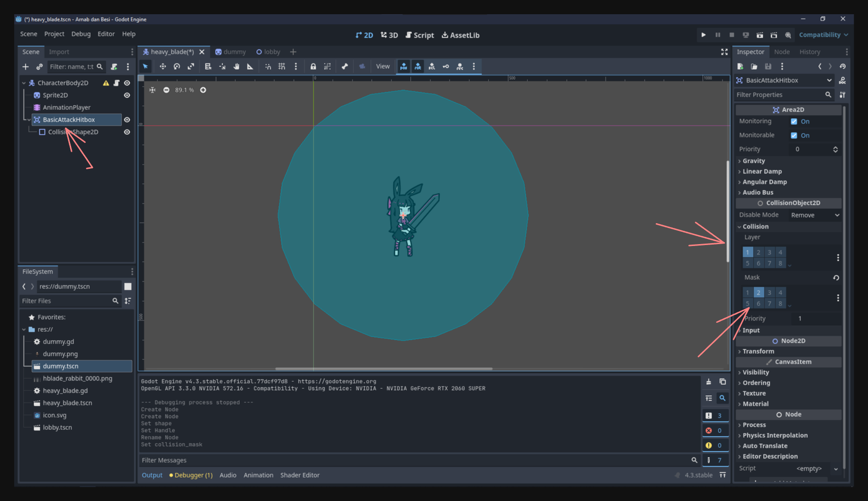Clear the Output log broom icon
The image size is (868, 501).
[708, 382]
